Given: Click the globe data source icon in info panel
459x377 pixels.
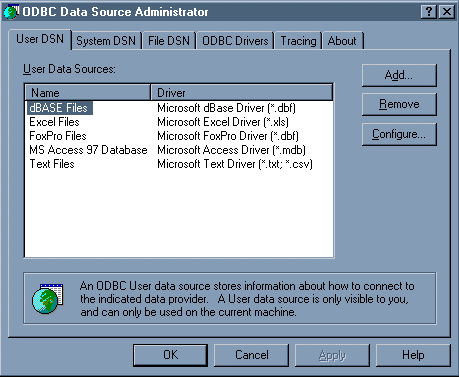Looking at the screenshot, I should pyautogui.click(x=48, y=298).
